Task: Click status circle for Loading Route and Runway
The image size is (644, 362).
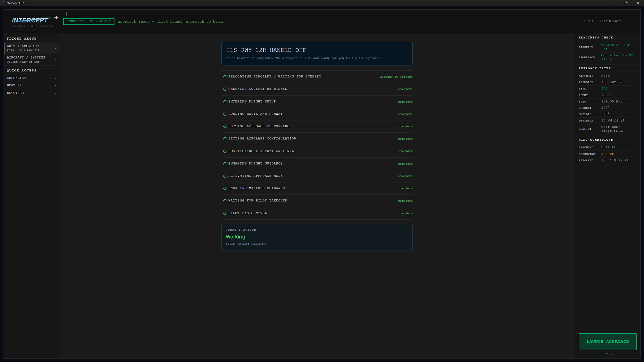Action: pyautogui.click(x=225, y=114)
